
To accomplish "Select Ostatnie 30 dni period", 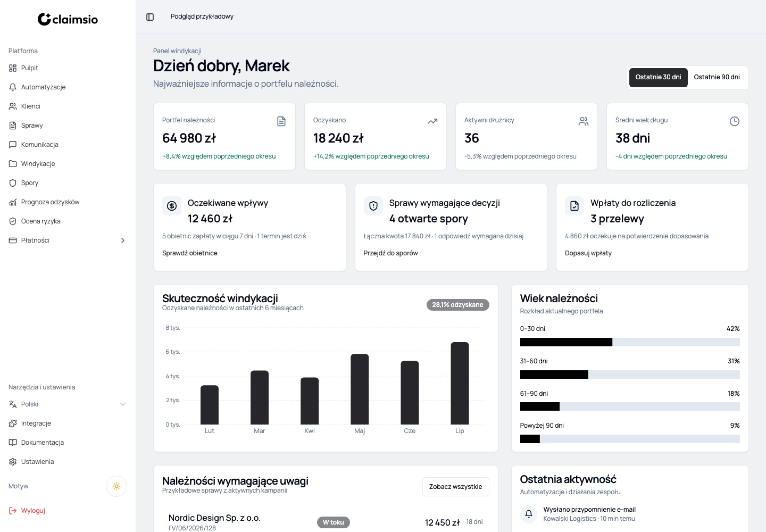I will coord(658,77).
